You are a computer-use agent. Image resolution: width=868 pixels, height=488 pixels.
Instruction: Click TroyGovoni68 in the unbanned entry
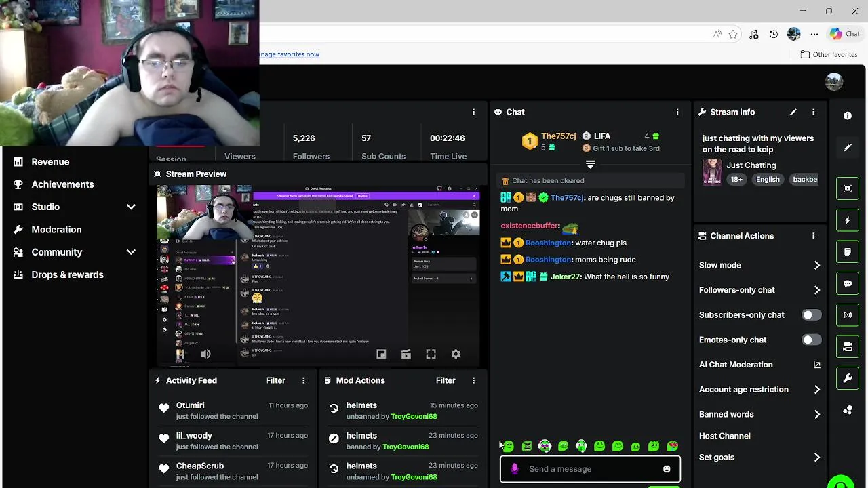[x=414, y=417]
